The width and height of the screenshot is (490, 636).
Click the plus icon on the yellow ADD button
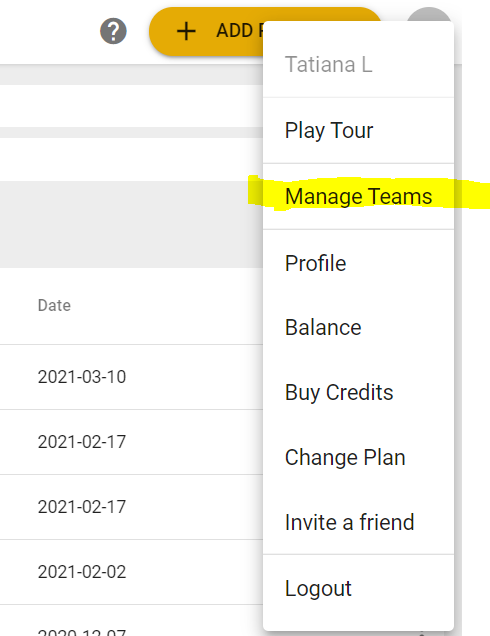186,31
